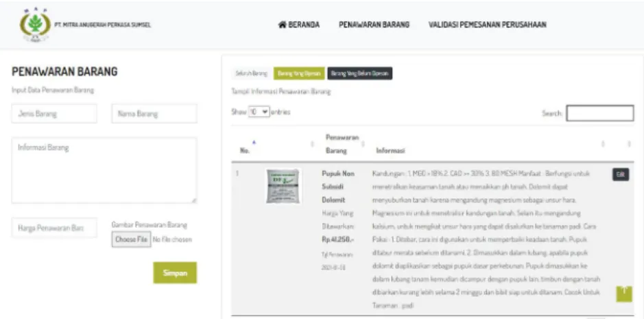Edit the Pupuk Non Subsidi Dolomit row
Viewport: 644px width, 319px height.
tap(621, 174)
